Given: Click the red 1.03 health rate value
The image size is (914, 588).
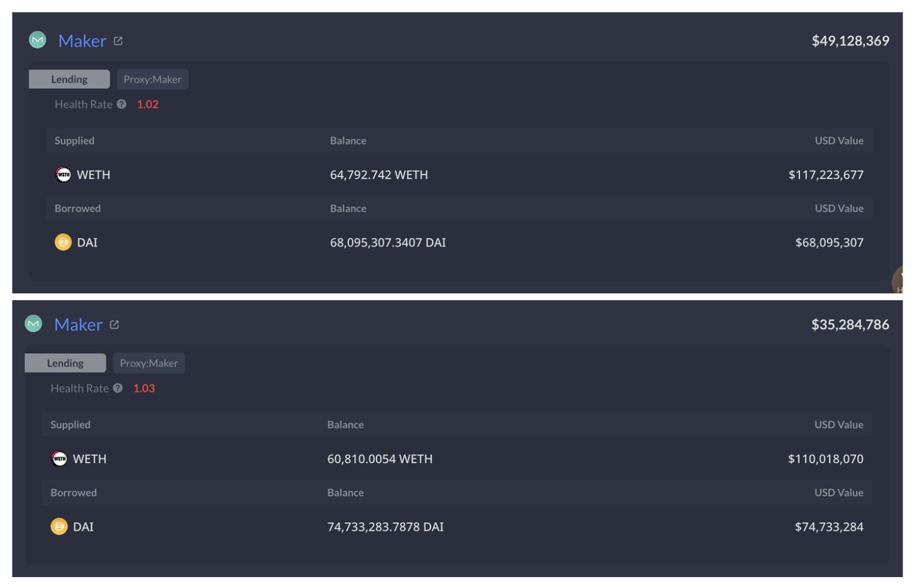Looking at the screenshot, I should click(144, 388).
